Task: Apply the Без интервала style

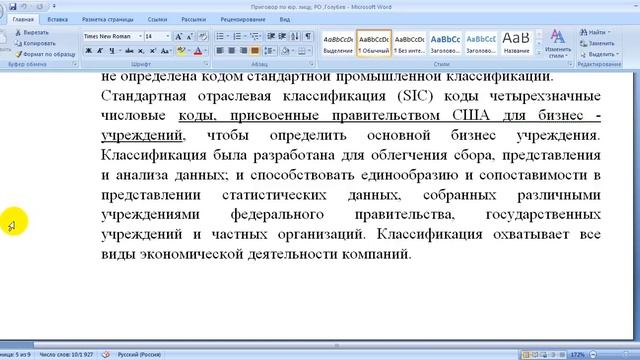Action: click(x=409, y=44)
